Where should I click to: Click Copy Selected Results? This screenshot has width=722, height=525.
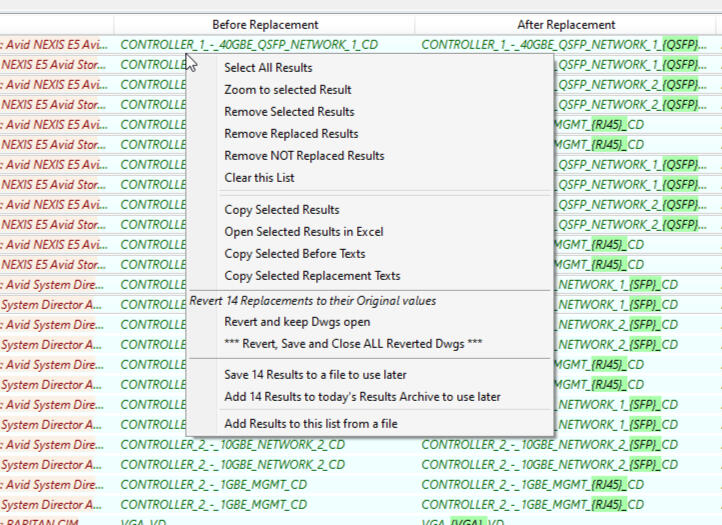point(282,210)
